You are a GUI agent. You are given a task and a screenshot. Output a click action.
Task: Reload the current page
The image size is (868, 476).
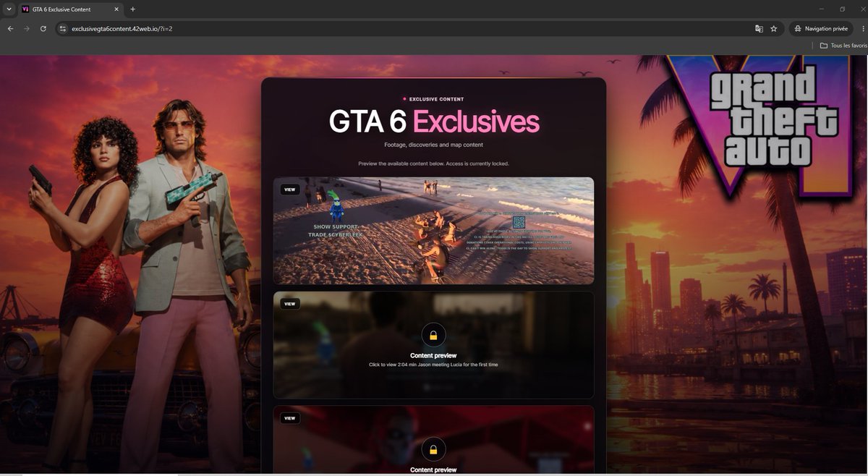pyautogui.click(x=43, y=29)
